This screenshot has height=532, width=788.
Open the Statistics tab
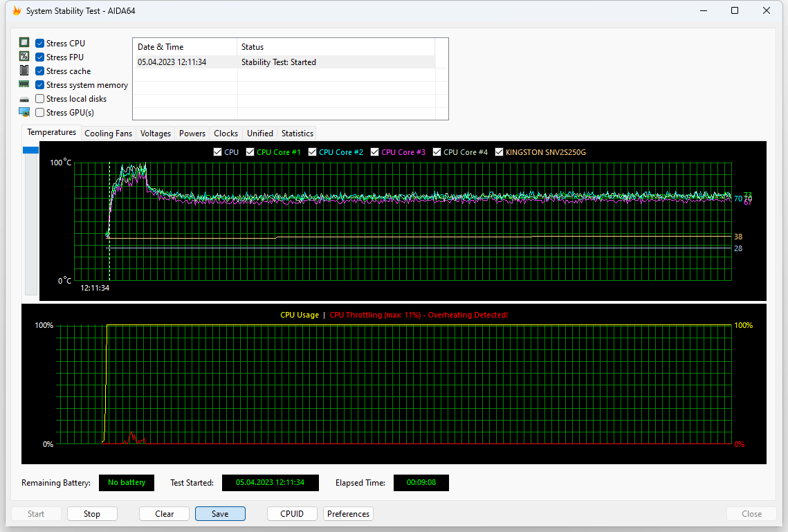click(x=297, y=133)
